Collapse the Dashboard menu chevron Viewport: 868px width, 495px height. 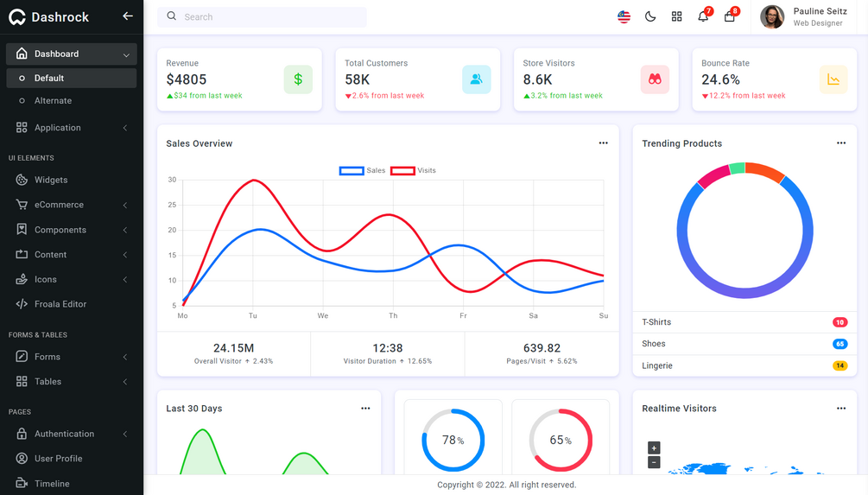pos(126,54)
